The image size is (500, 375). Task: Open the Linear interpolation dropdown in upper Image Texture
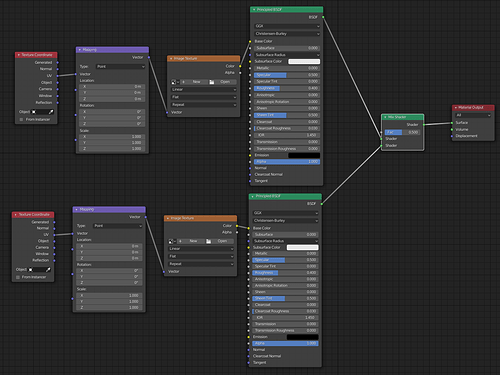click(x=204, y=89)
